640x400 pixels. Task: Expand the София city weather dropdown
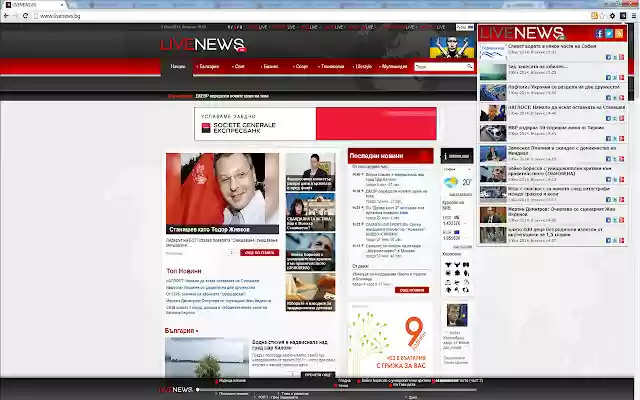(457, 169)
